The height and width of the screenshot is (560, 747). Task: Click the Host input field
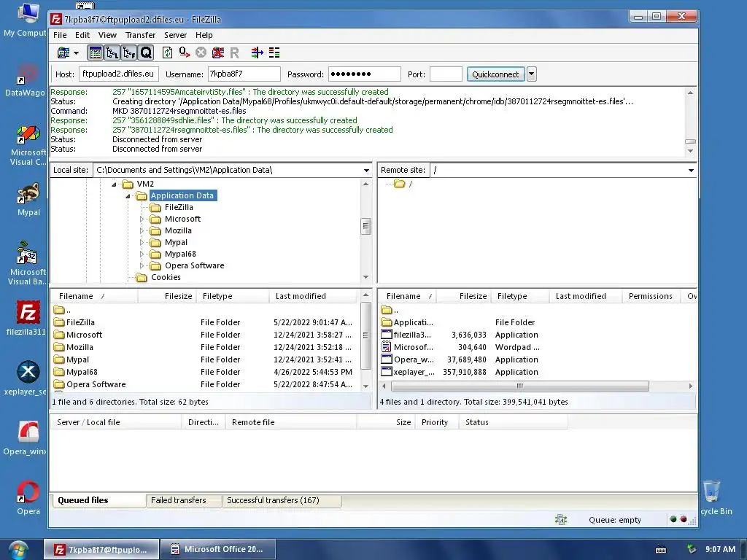119,74
